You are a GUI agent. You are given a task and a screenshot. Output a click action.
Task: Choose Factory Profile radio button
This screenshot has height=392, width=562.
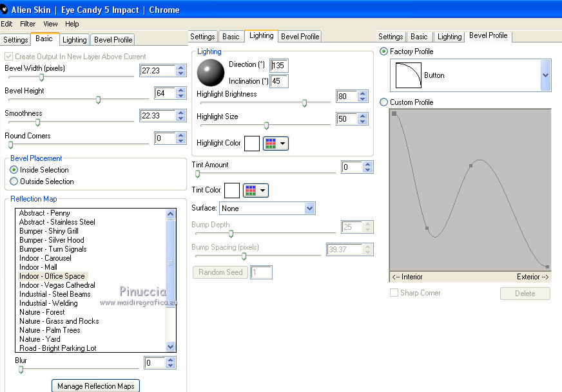click(x=383, y=51)
